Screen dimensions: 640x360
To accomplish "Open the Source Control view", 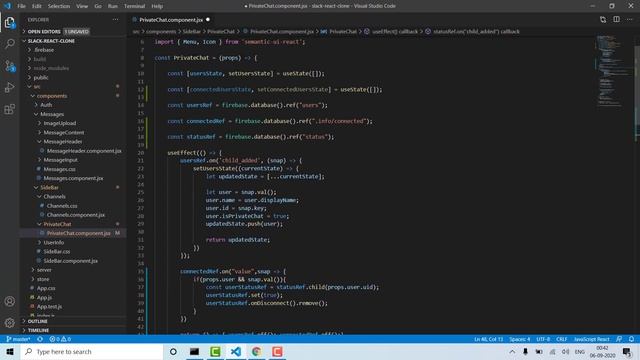I will pyautogui.click(x=10, y=66).
